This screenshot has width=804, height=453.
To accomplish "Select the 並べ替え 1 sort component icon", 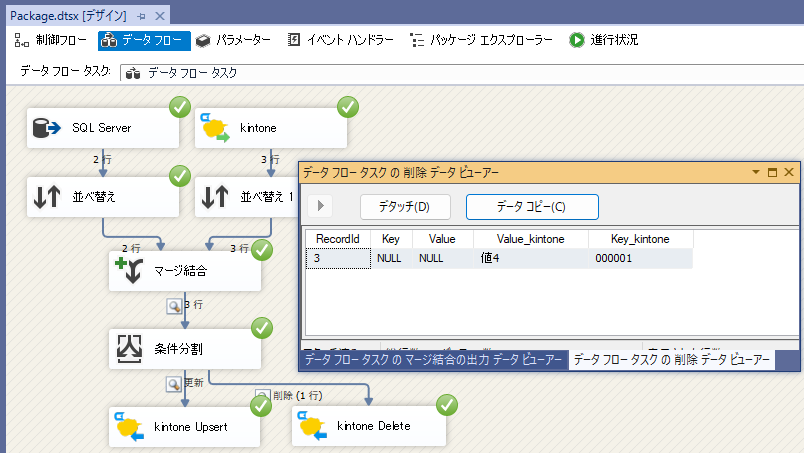I will click(x=215, y=197).
